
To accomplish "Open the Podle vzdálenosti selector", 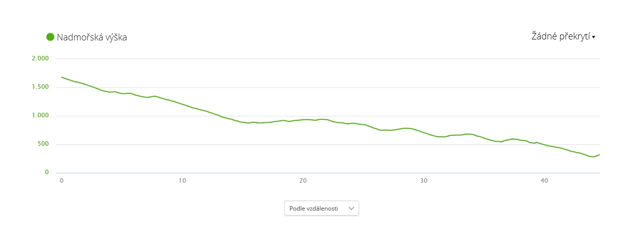I will (x=321, y=209).
